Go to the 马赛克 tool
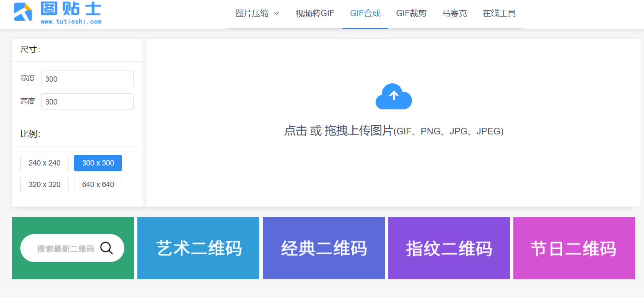 [x=454, y=13]
